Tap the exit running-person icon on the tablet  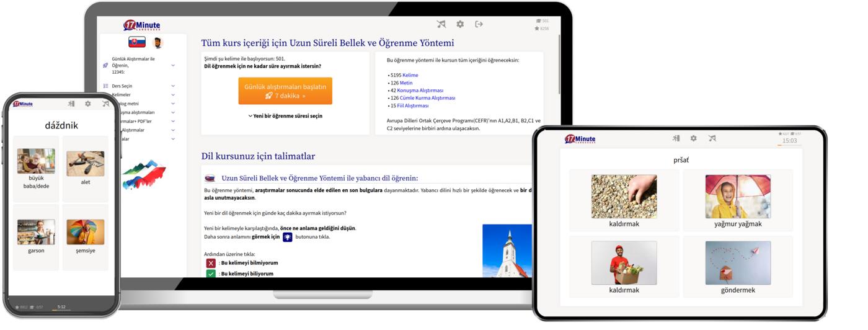(x=676, y=138)
